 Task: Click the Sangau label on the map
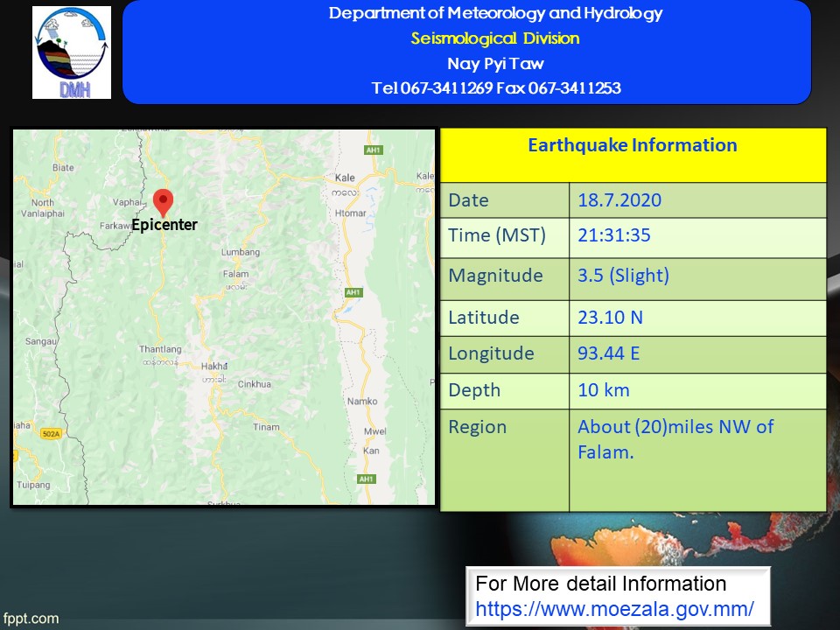41,341
